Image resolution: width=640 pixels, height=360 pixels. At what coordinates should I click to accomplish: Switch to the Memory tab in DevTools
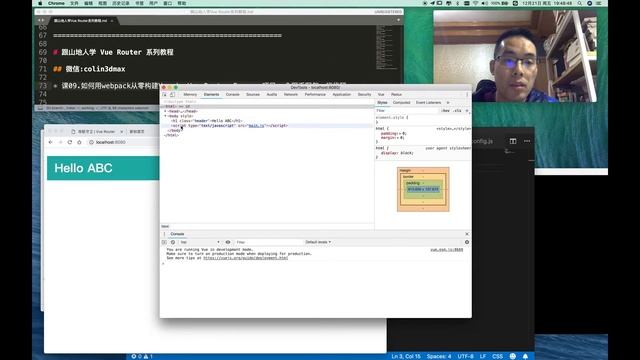(190, 94)
